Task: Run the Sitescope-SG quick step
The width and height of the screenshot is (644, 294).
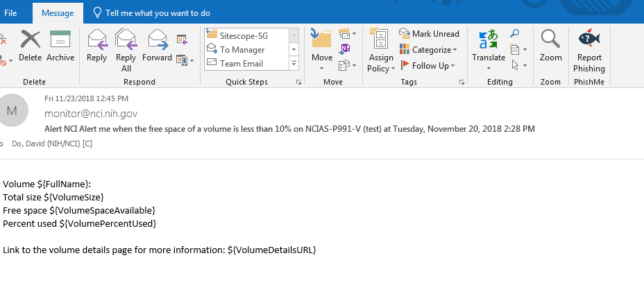Action: [246, 36]
